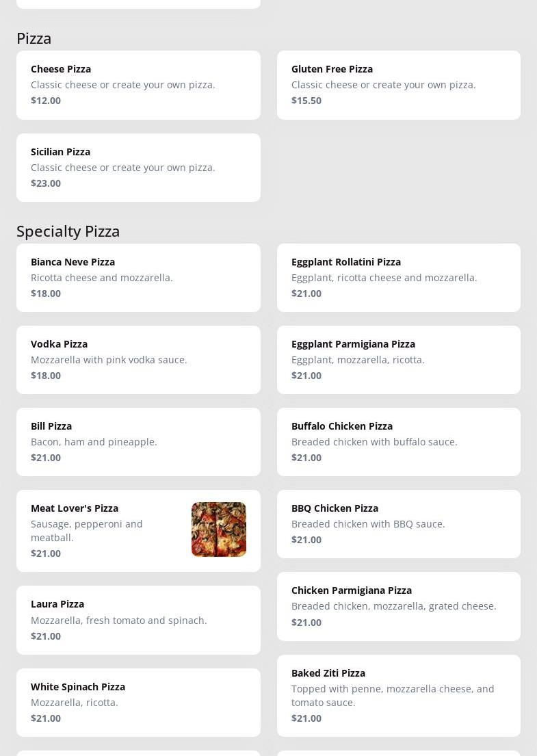This screenshot has height=756, width=537.
Task: Click the Pizza section heading
Action: [34, 38]
